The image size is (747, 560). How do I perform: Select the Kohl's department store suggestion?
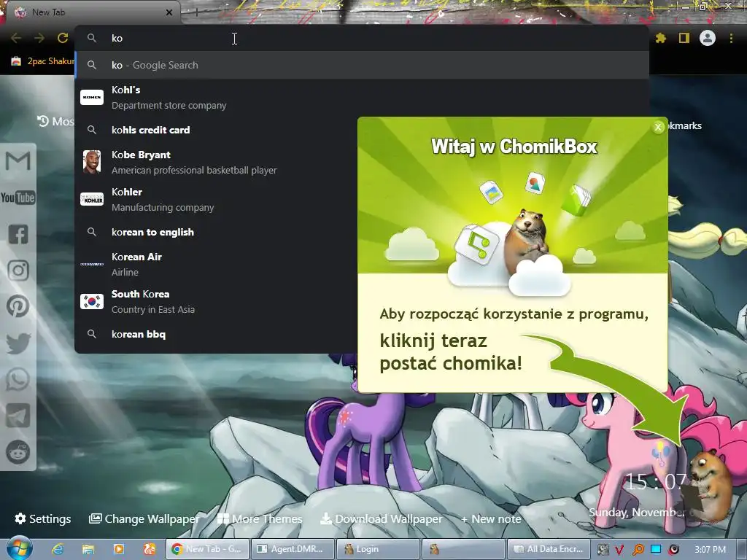[x=216, y=97]
